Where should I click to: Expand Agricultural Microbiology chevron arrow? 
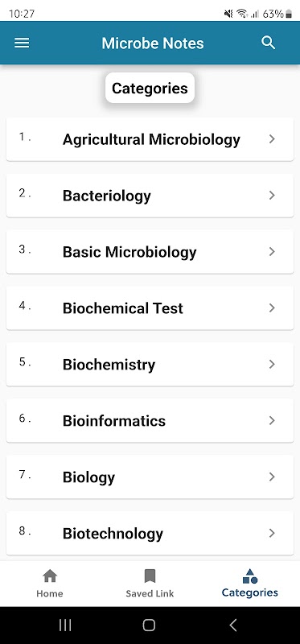(x=272, y=139)
